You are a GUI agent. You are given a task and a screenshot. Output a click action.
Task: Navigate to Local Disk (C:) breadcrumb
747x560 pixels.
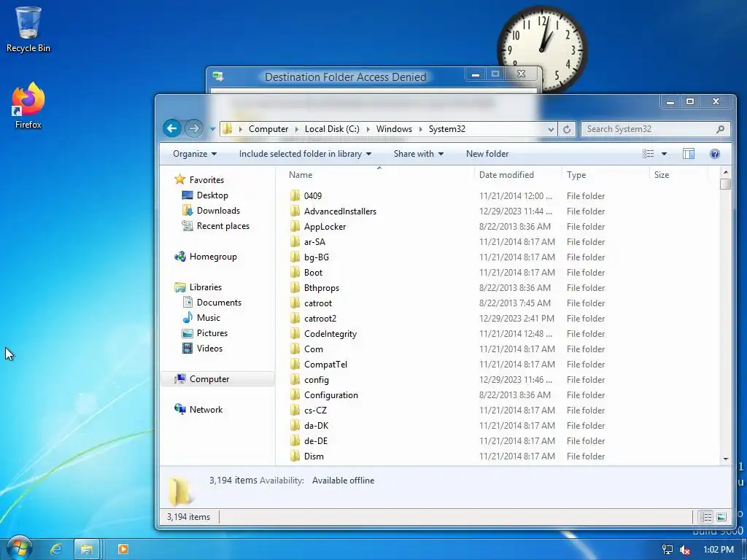[332, 129]
